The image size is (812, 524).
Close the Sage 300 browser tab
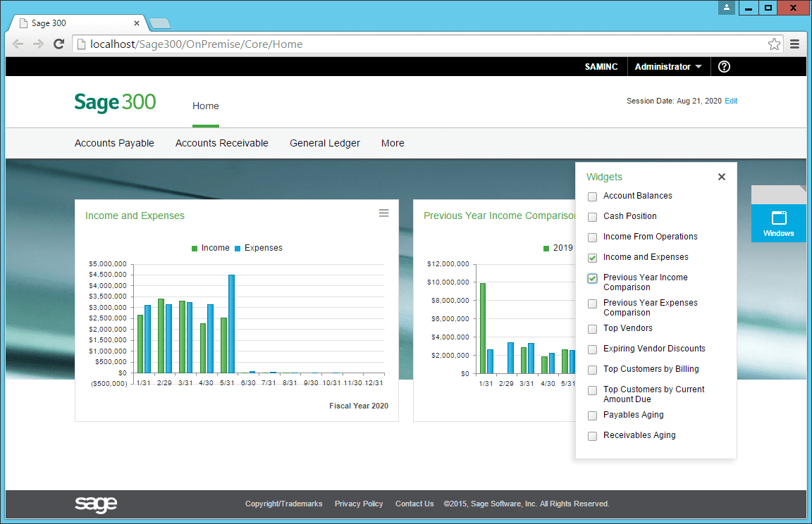(137, 23)
